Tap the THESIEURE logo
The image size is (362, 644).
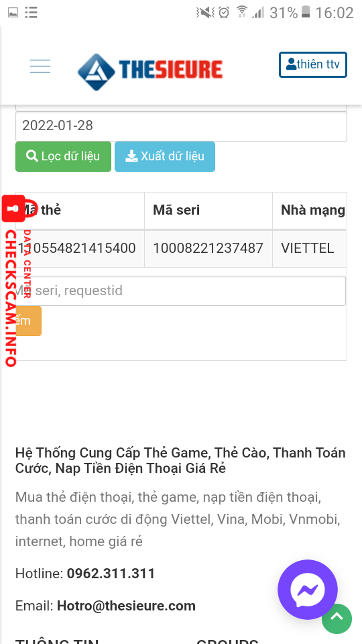click(150, 72)
